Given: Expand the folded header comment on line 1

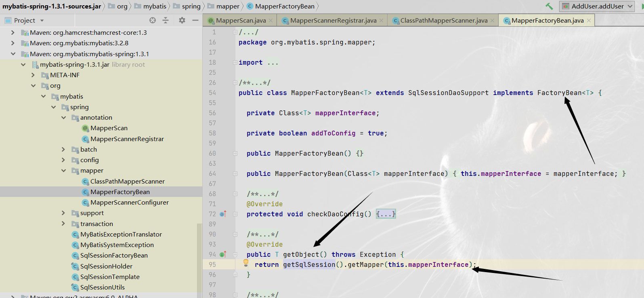Looking at the screenshot, I should 235,32.
